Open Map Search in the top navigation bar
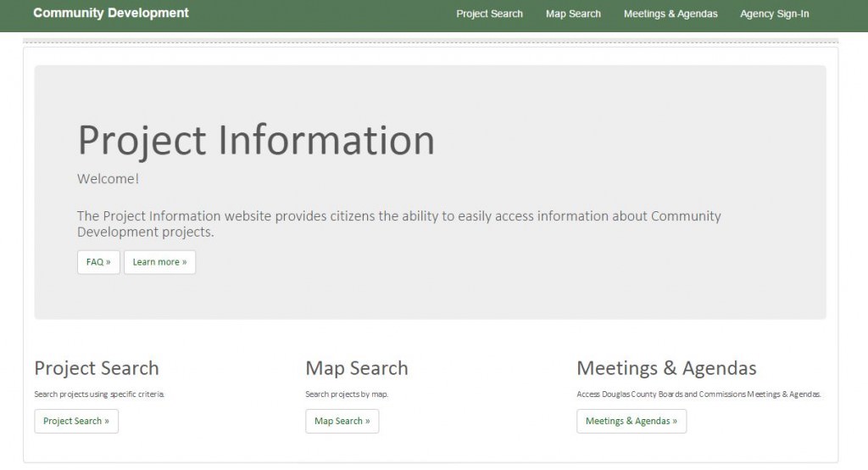868x470 pixels. (x=573, y=14)
